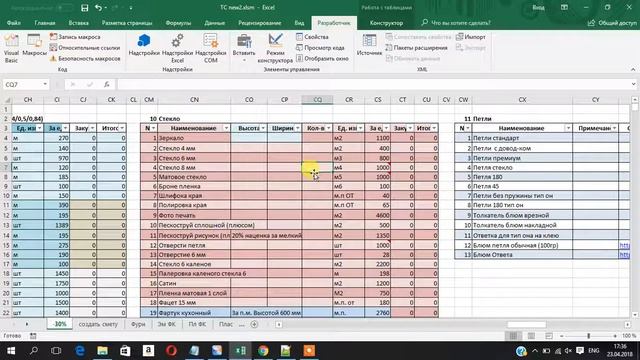The width and height of the screenshot is (640, 360).
Task: Switch to the Формулы tab
Action: [178, 23]
